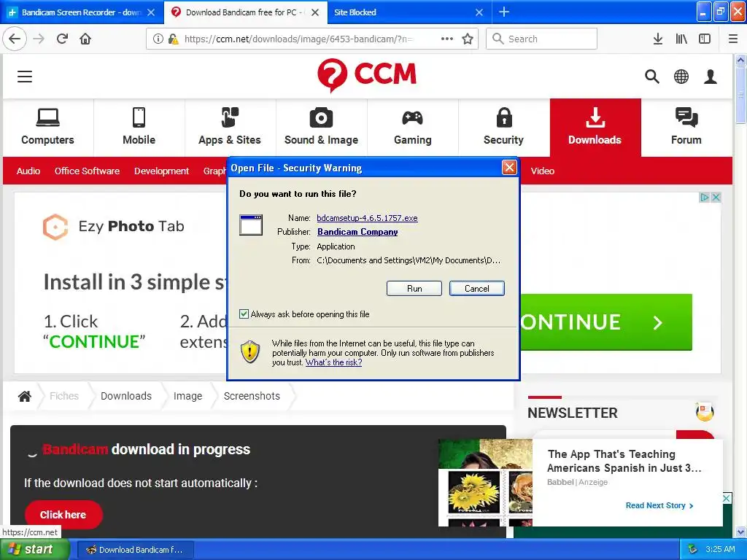Open the Bandicam Company publisher link
The image size is (747, 560).
[x=357, y=232]
